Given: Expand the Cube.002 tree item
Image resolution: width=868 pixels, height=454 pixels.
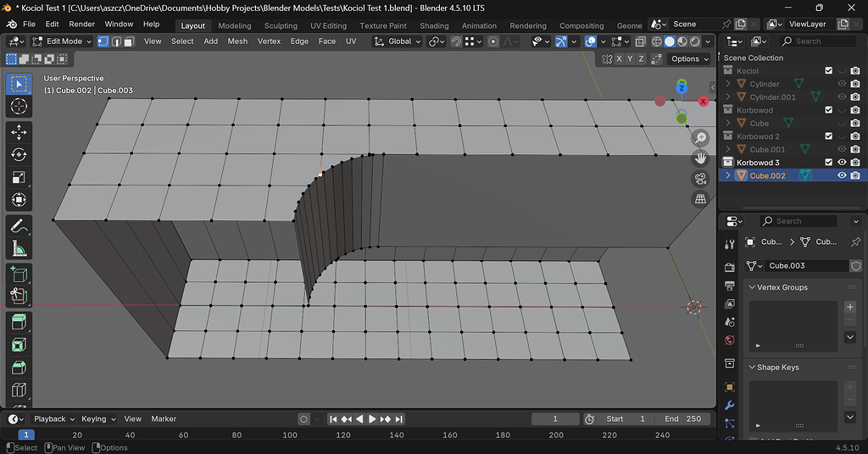Looking at the screenshot, I should [x=728, y=175].
